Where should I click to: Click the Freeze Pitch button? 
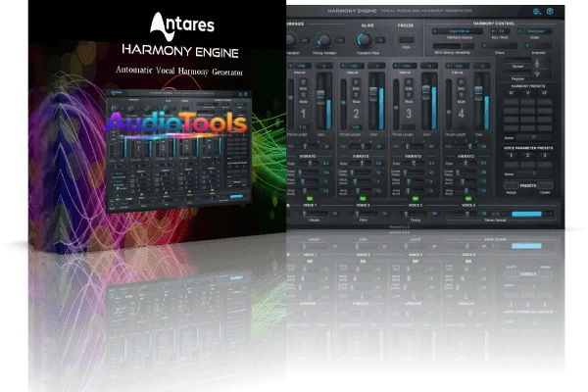click(406, 39)
